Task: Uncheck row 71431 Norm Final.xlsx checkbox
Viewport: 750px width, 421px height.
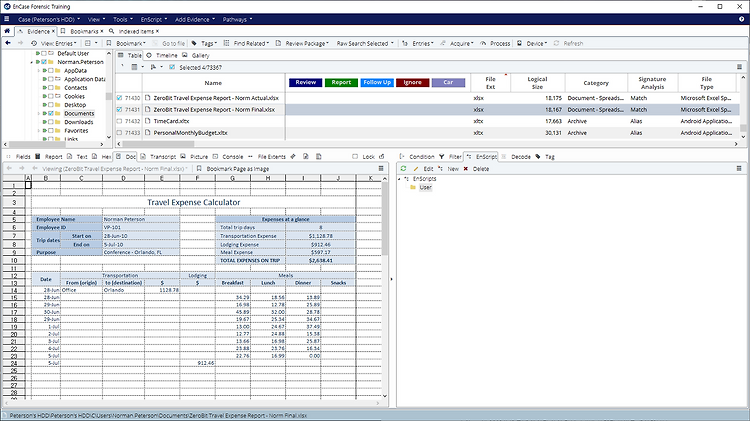Action: pos(120,110)
